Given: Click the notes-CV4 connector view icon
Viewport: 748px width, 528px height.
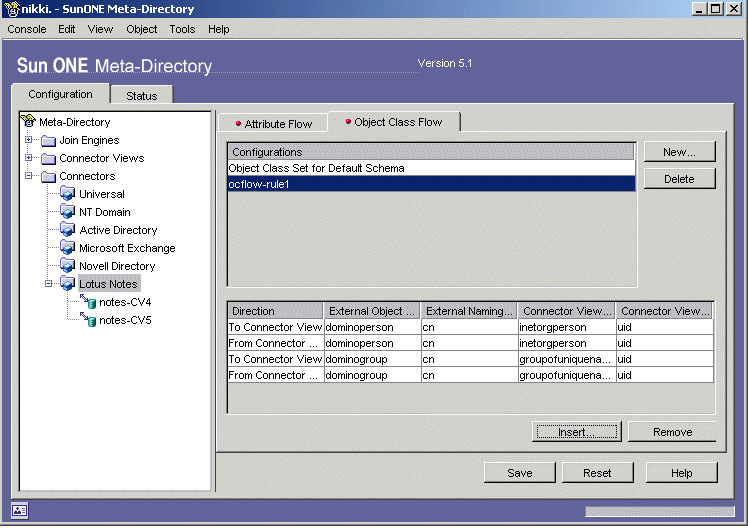Looking at the screenshot, I should tap(88, 302).
